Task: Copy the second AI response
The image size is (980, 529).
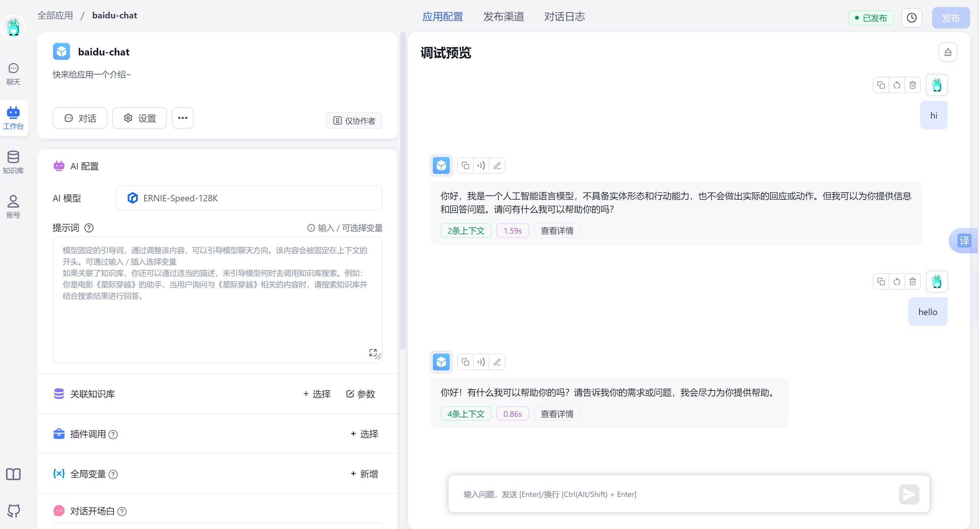Action: click(x=465, y=362)
